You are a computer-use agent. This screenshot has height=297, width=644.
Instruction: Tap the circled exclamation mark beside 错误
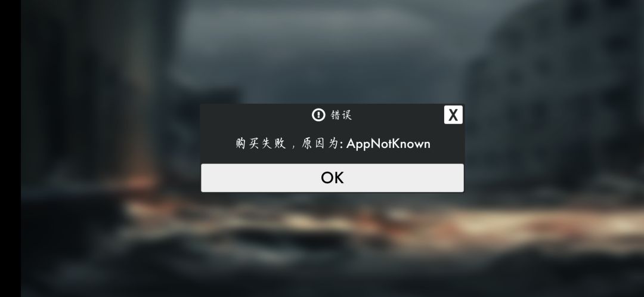coord(318,115)
